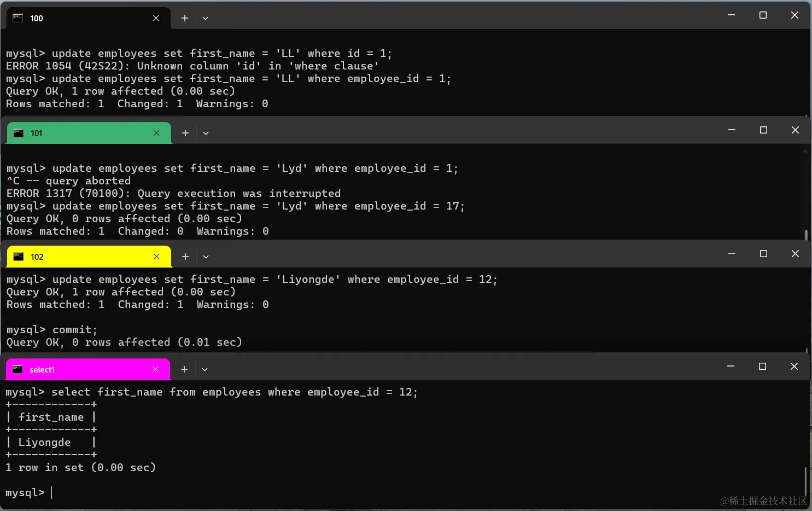Open a new tab in window 102

[185, 257]
